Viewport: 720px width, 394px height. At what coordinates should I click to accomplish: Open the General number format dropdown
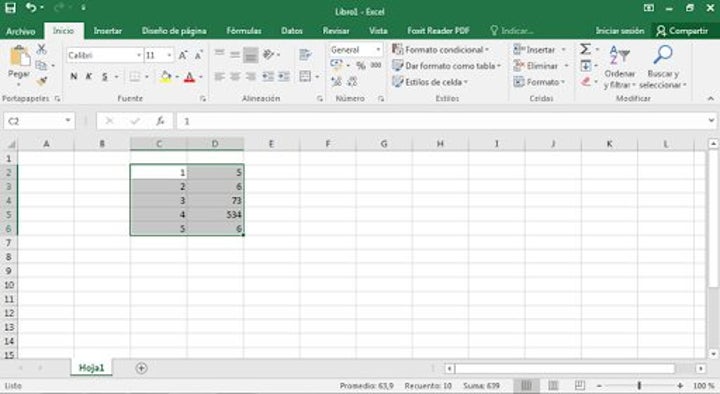pos(378,50)
